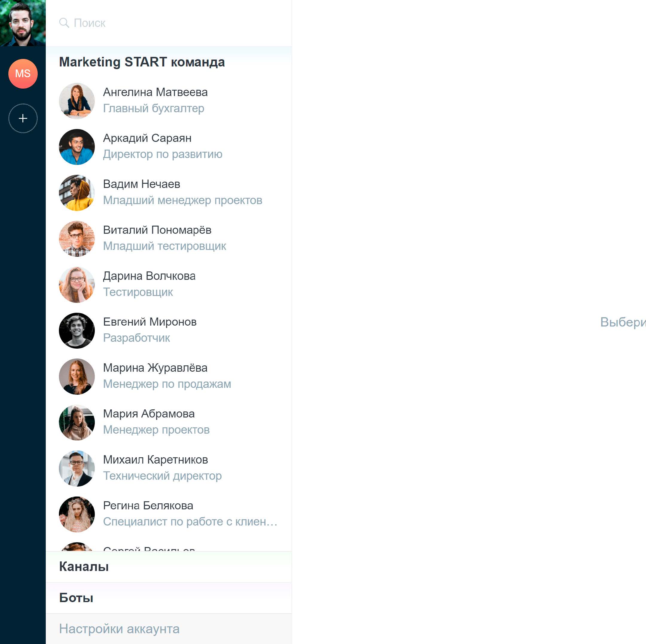
Task: Open Михаил Каретников's contact
Action: point(168,468)
